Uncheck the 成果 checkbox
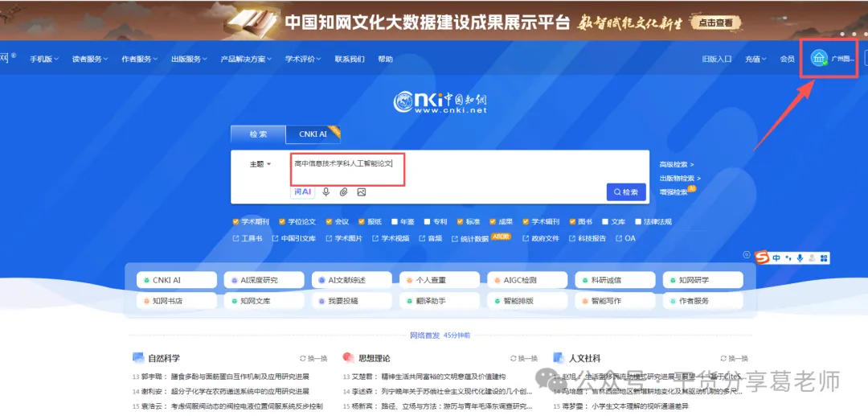The image size is (868, 416). [493, 221]
